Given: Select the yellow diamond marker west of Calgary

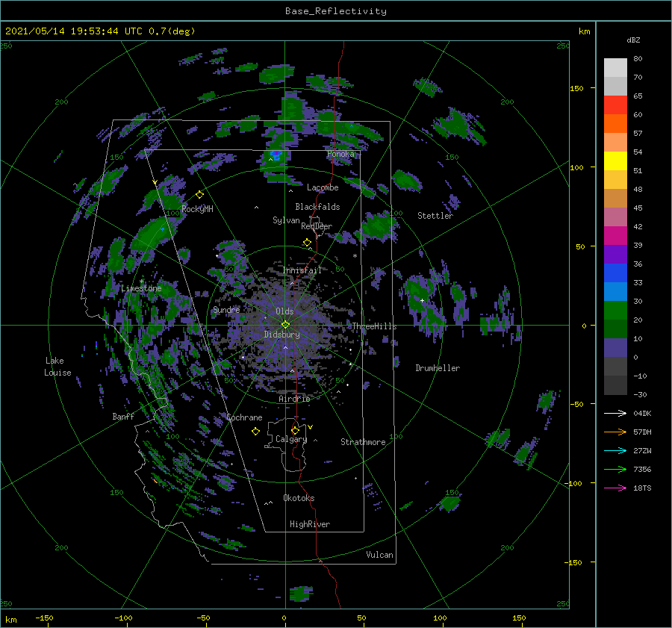Looking at the screenshot, I should (x=255, y=432).
